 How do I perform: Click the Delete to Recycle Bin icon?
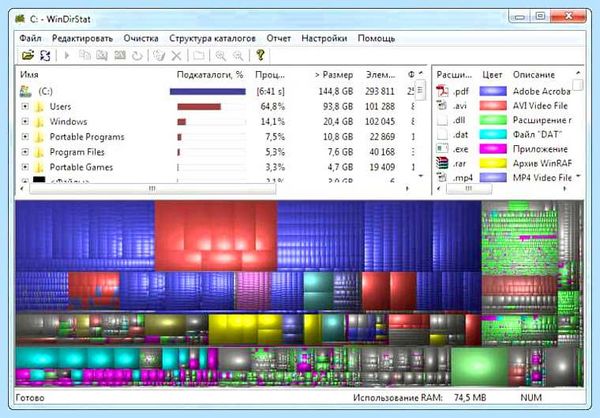159,56
